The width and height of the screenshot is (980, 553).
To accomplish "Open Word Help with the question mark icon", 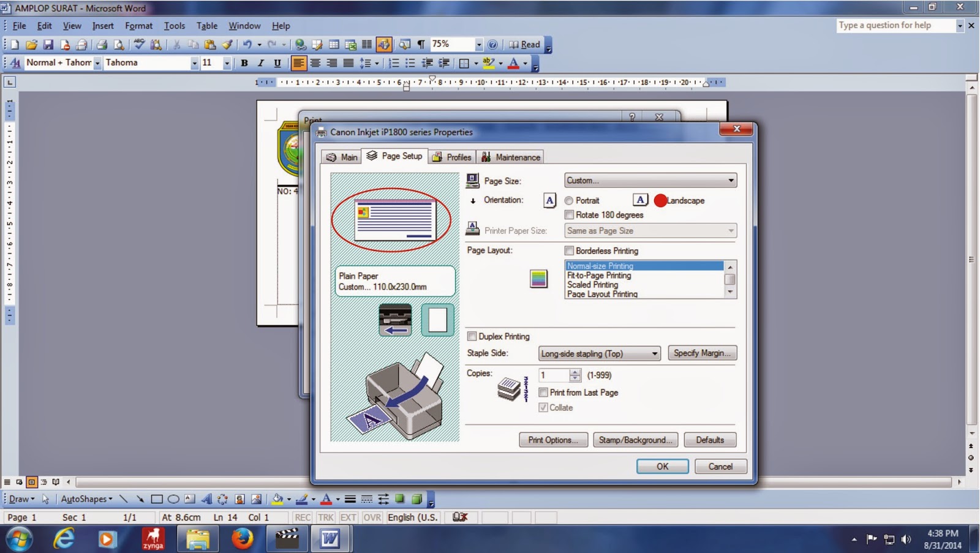I will point(492,45).
